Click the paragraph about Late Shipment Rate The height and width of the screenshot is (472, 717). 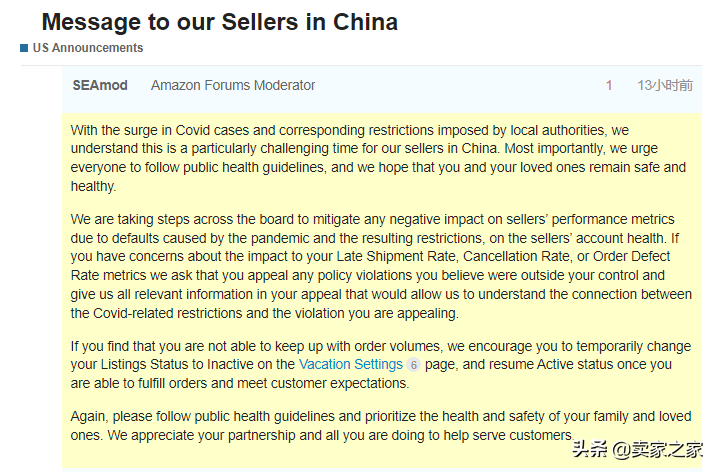click(x=381, y=266)
